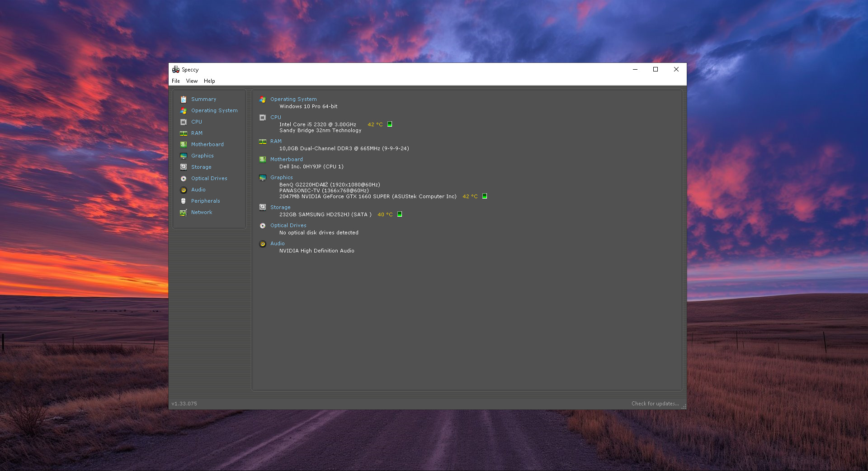Click the Optical Drives icon in summary panel
The image size is (868, 471).
263,226
